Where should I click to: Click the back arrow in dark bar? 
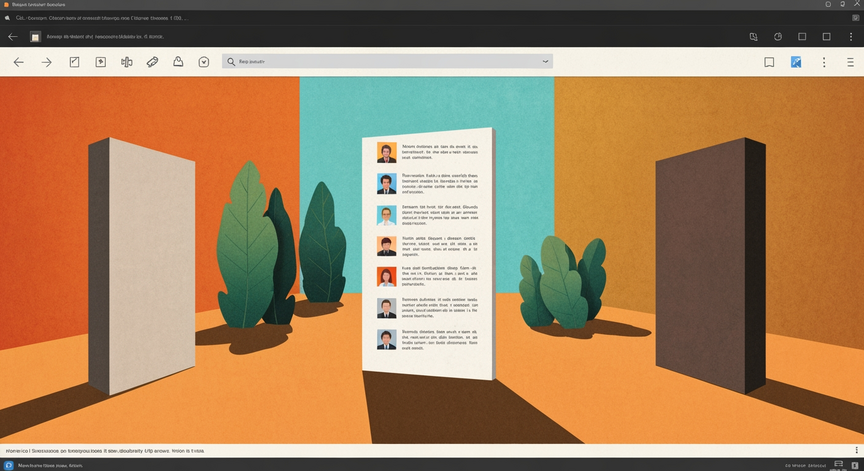point(13,37)
